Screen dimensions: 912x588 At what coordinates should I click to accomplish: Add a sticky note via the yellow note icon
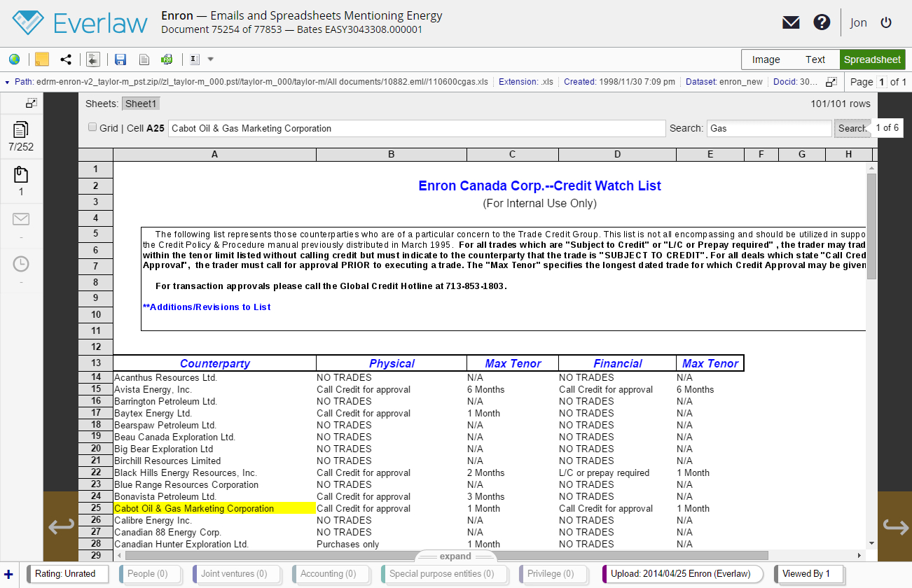click(41, 59)
